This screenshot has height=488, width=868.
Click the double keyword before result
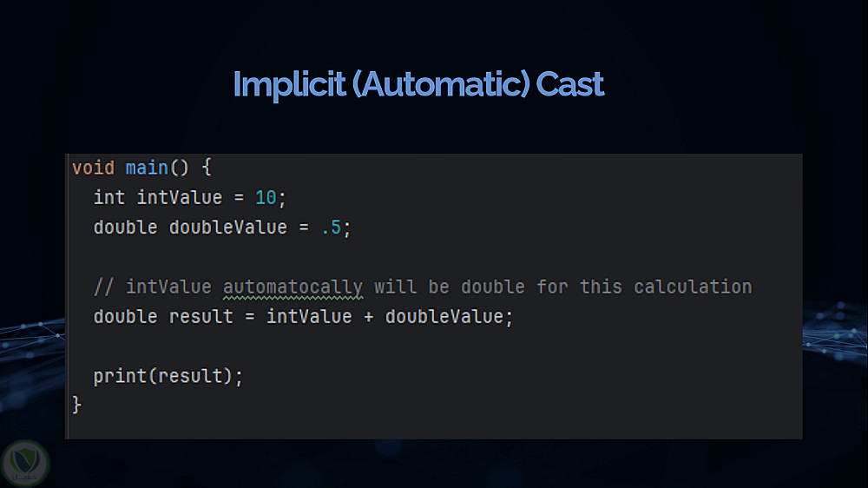(x=125, y=317)
